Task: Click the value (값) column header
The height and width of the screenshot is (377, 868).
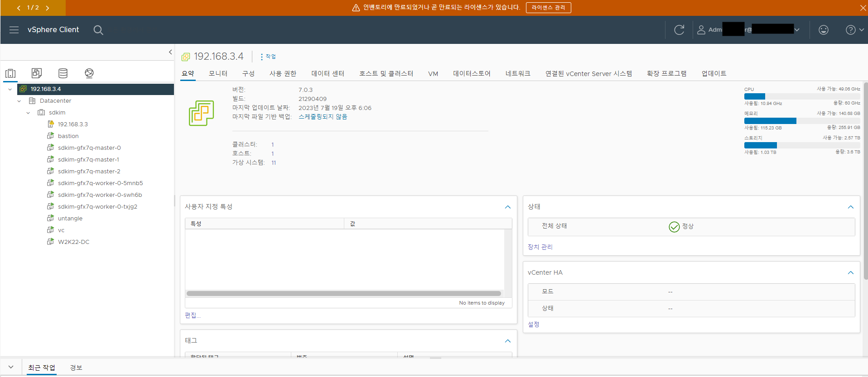Action: pos(428,224)
